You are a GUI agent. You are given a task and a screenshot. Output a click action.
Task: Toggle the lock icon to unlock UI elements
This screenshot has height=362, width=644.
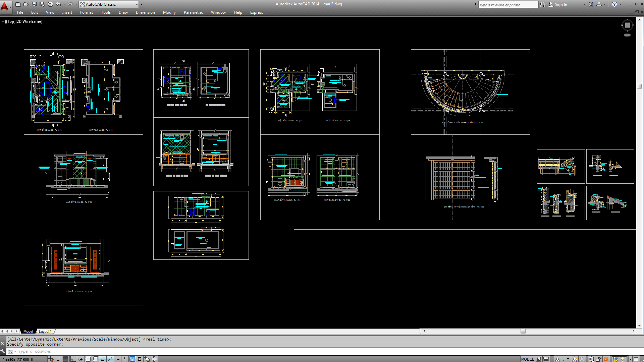click(599, 359)
